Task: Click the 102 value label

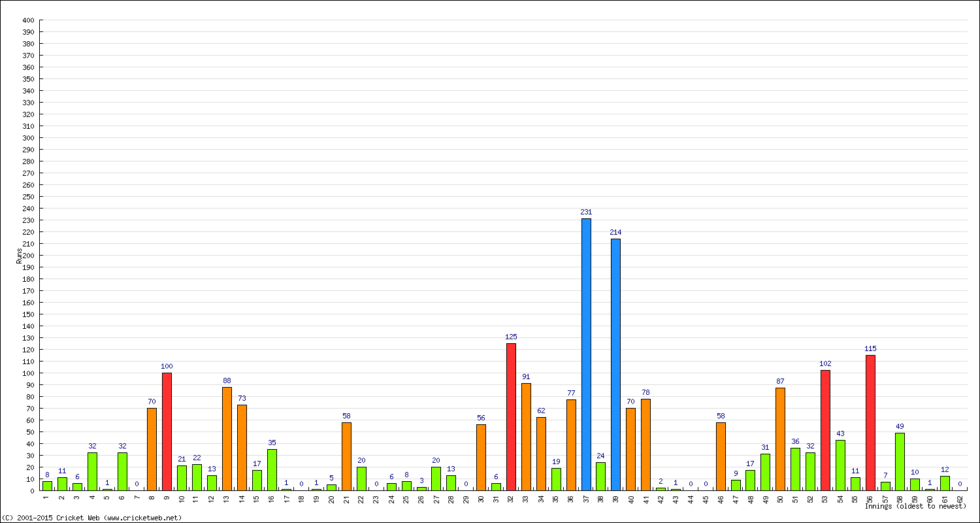Action: pyautogui.click(x=825, y=363)
